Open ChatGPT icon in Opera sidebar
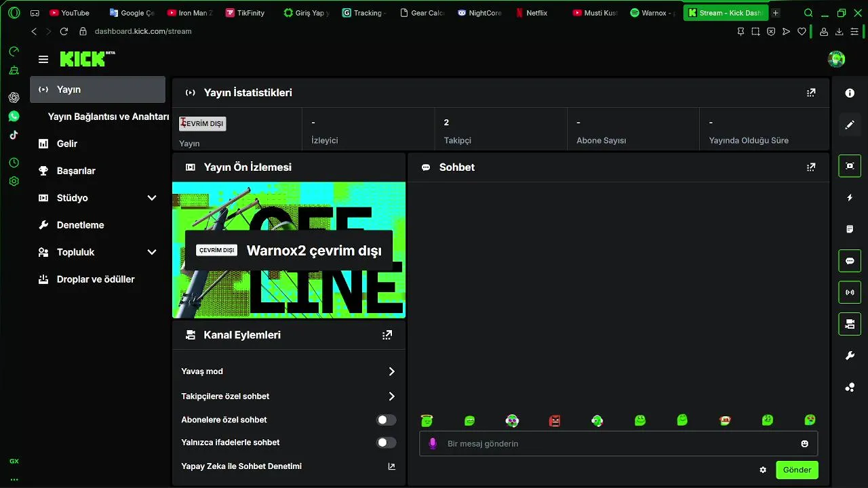Screen dimensions: 868x488 pos(14,98)
